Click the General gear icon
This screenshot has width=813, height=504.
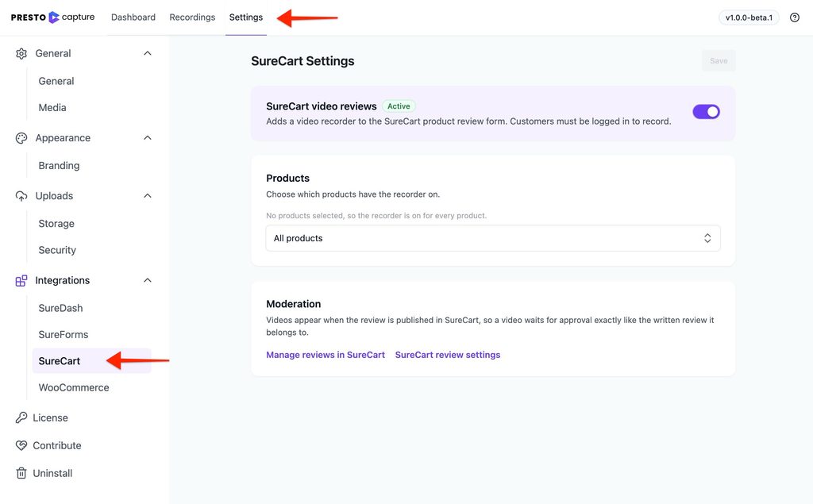tap(21, 53)
